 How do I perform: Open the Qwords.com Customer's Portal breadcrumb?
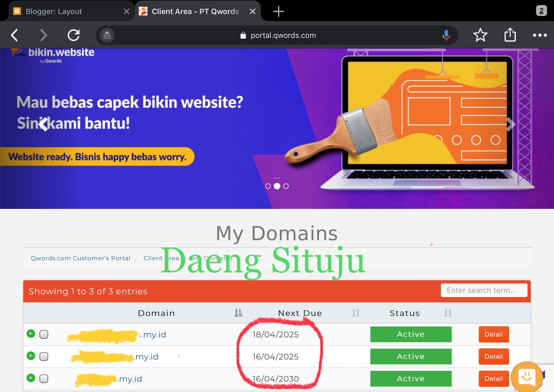click(x=80, y=258)
